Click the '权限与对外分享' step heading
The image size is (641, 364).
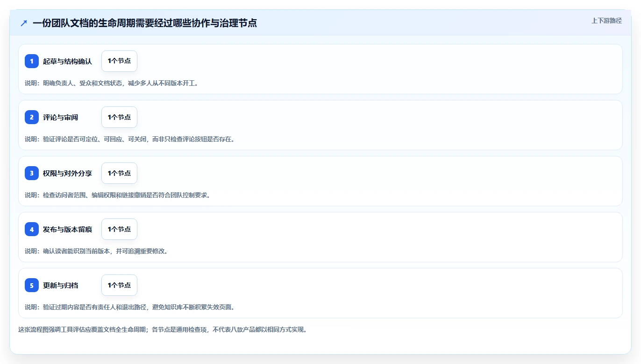click(68, 173)
